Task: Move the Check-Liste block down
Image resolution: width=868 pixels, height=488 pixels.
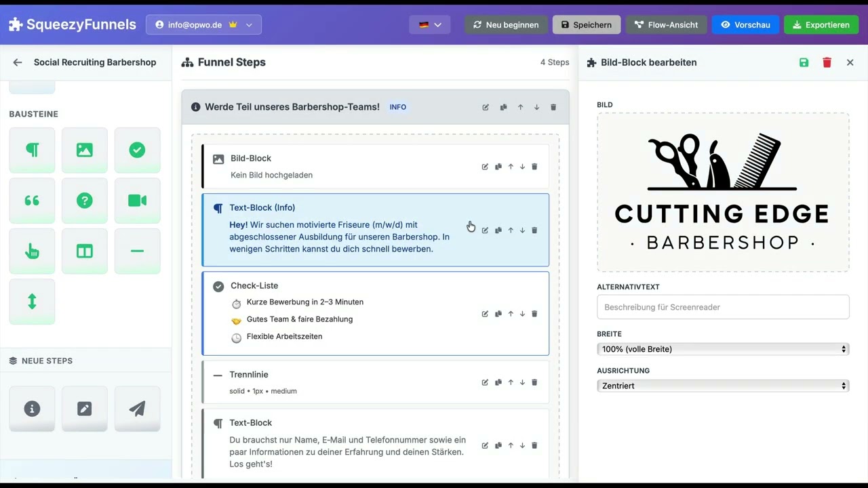Action: [x=522, y=314]
